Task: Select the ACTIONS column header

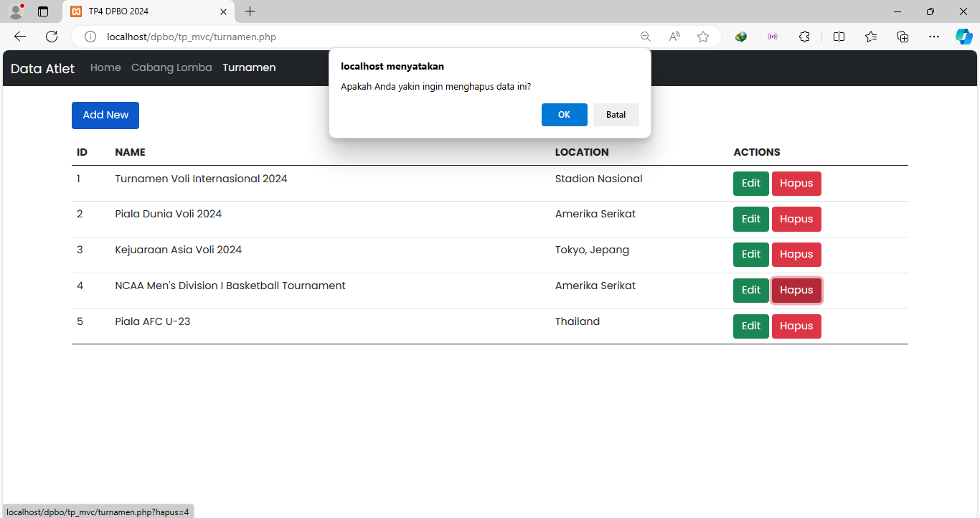Action: [x=757, y=152]
